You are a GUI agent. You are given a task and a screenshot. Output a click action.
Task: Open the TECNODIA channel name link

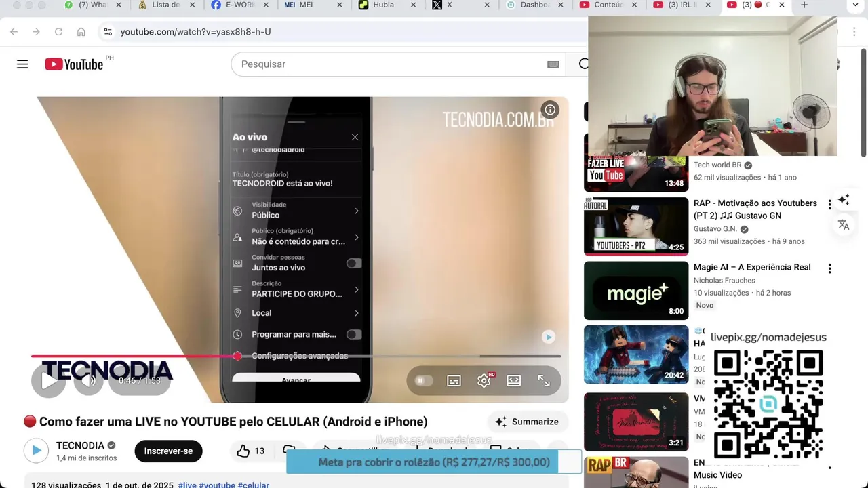pos(80,445)
